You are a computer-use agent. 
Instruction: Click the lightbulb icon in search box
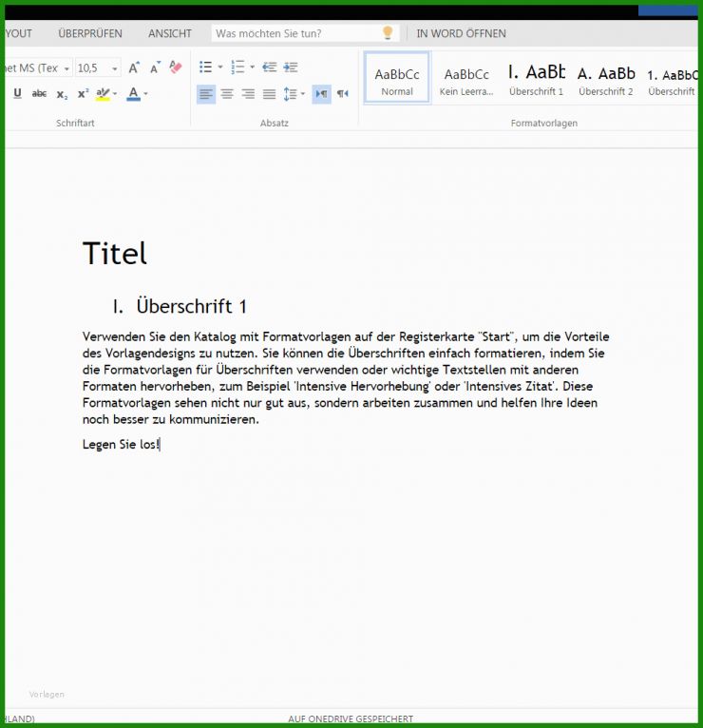(x=388, y=32)
